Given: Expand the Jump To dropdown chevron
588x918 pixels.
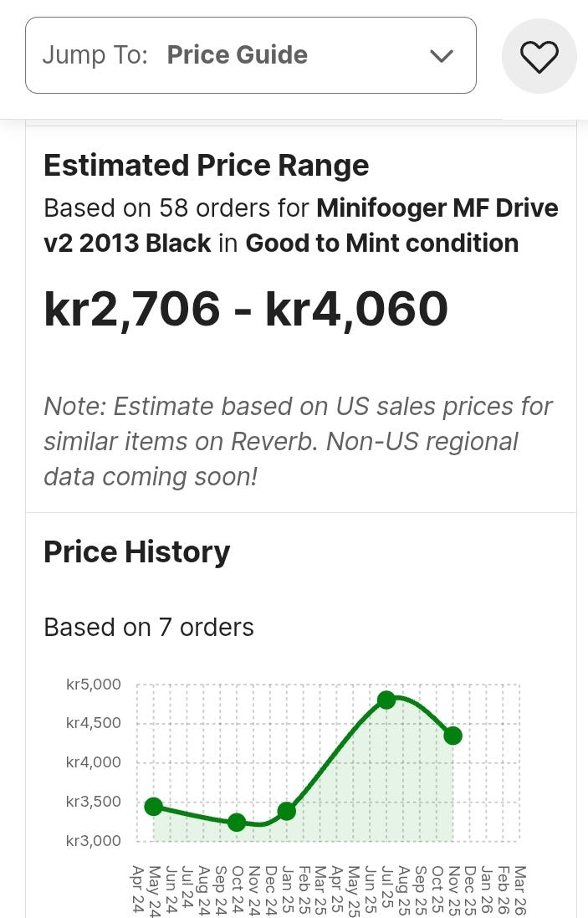Looking at the screenshot, I should pyautogui.click(x=441, y=56).
